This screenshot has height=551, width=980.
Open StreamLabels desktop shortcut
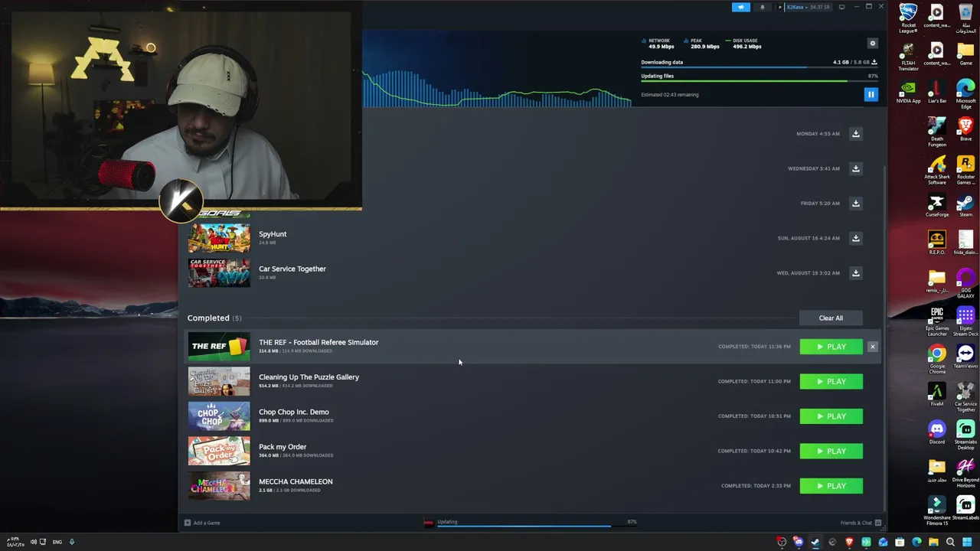(x=965, y=509)
